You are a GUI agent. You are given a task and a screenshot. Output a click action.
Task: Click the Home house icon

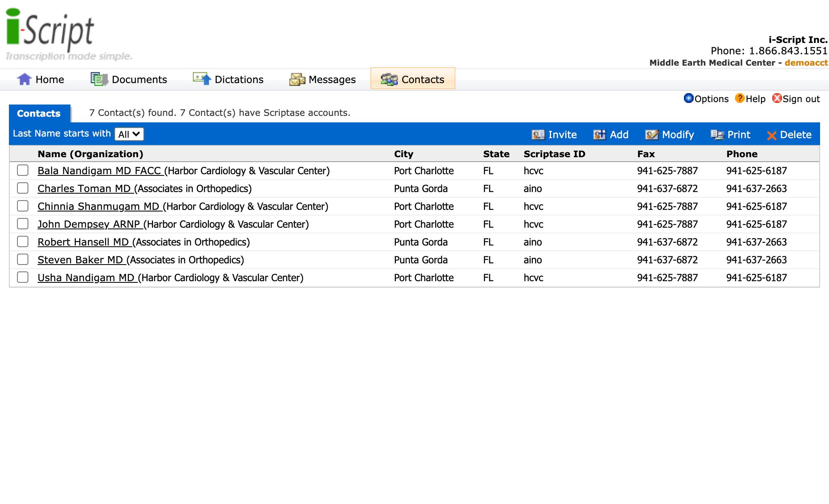click(x=24, y=79)
